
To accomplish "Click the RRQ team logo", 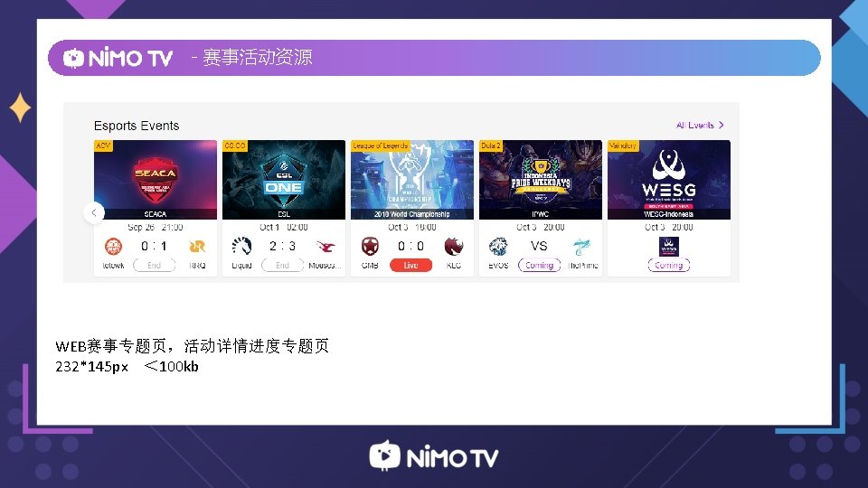I will (x=197, y=246).
